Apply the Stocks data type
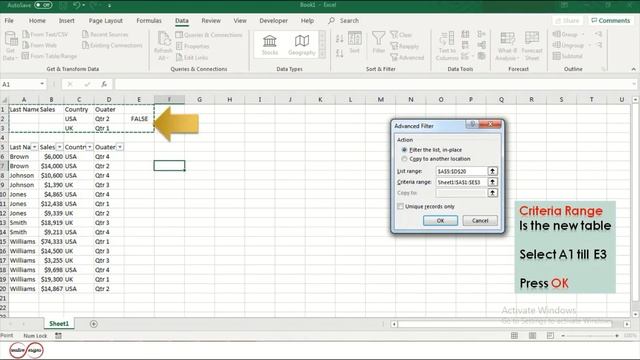The image size is (640, 360). [270, 44]
